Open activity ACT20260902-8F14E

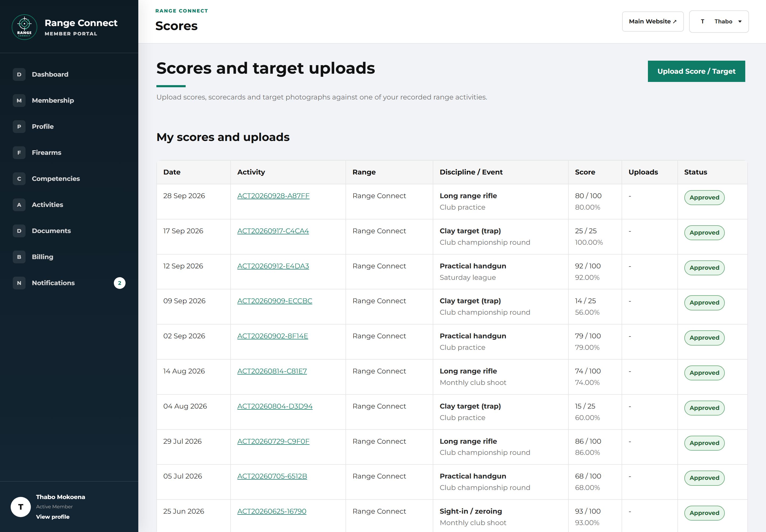point(273,336)
